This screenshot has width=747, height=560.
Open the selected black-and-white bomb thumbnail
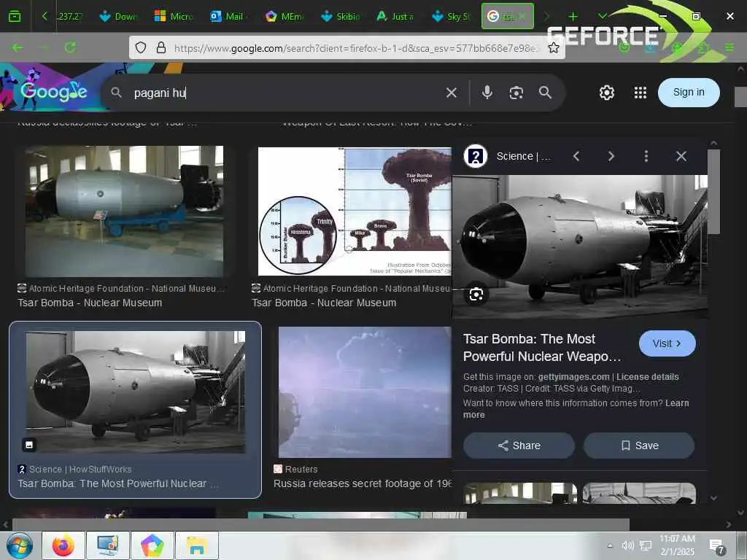coord(136,392)
